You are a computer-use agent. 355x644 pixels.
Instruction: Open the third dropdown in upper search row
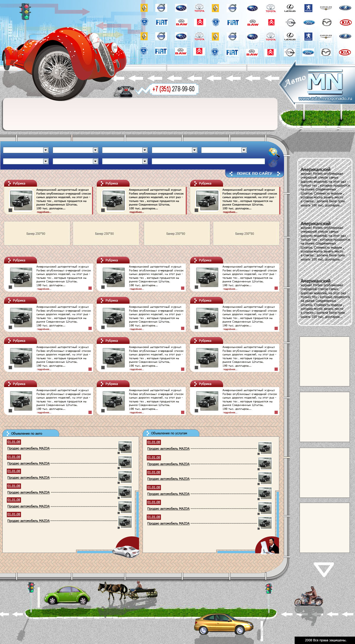(125, 150)
